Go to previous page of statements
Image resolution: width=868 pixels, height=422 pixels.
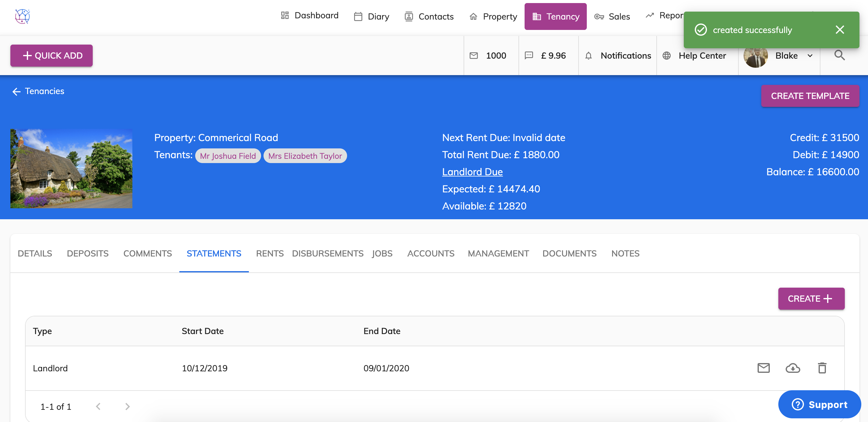tap(98, 406)
